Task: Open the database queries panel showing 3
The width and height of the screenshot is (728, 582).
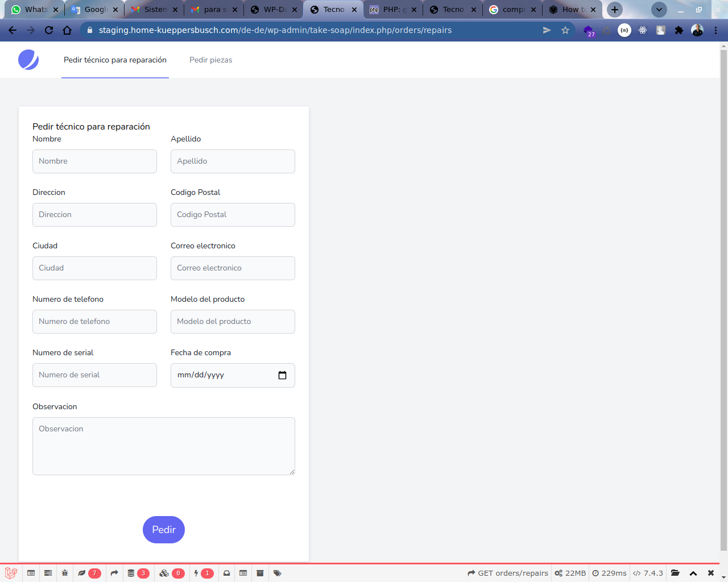Action: [138, 573]
